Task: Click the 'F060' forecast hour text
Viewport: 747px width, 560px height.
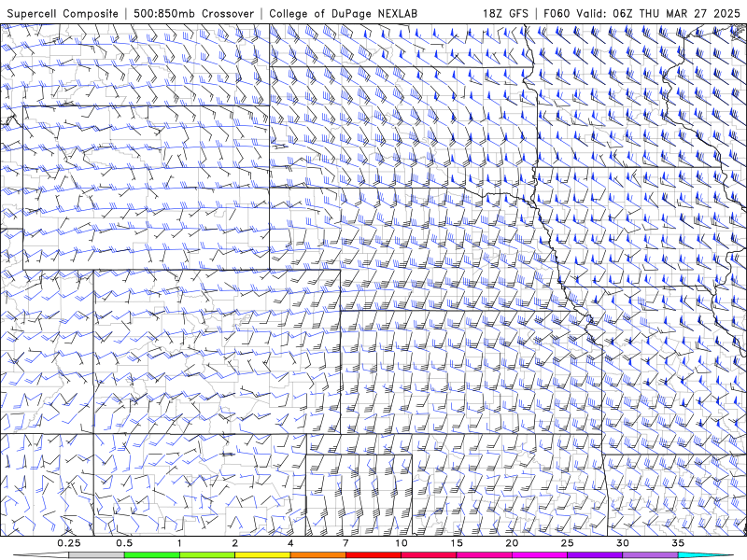Action: click(557, 13)
